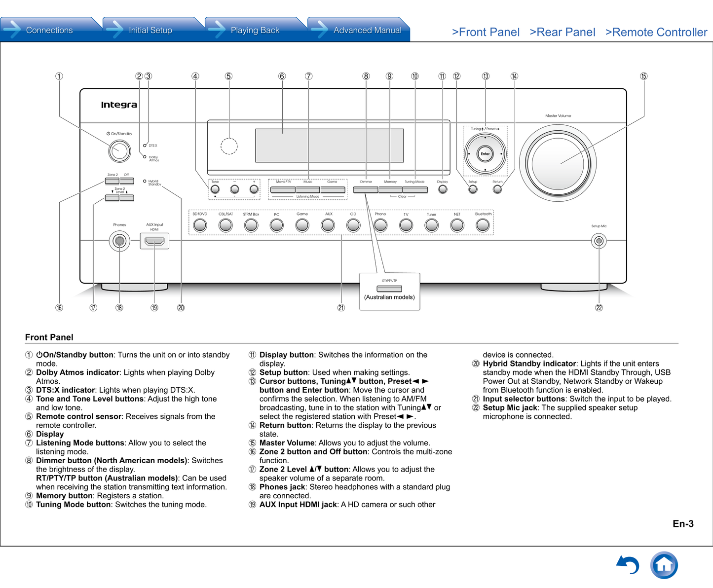This screenshot has height=588, width=713.
Task: Click the Bluetooth input selector button
Action: [x=483, y=225]
